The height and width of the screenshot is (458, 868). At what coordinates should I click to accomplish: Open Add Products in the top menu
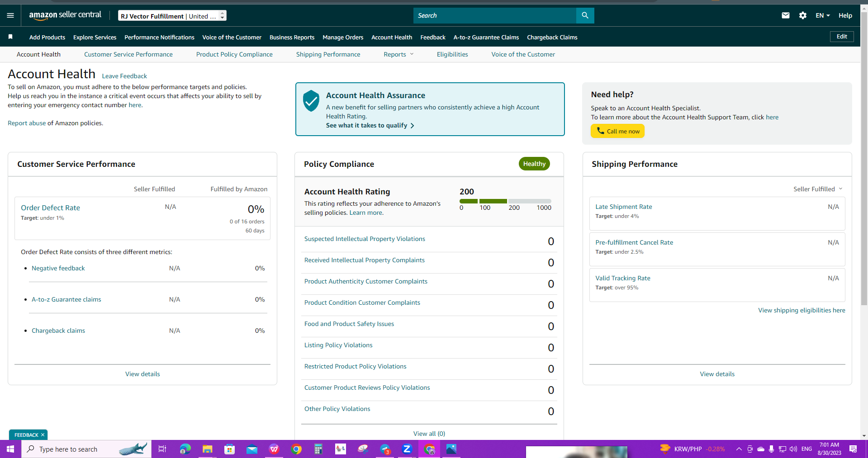(47, 37)
